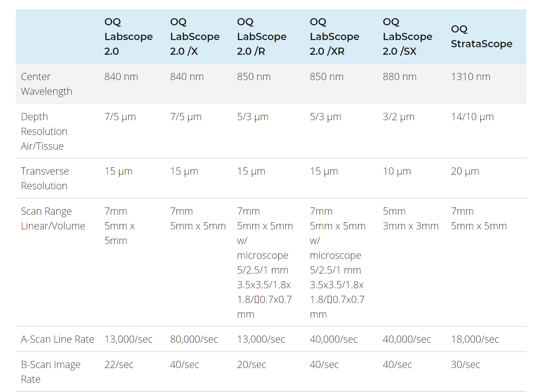Screen dimensions: 537x392
Task: Click the 1310 nm wavelength cell
Action: 470,77
